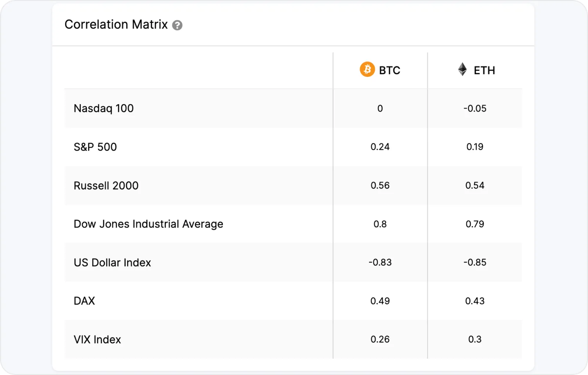Click the US Dollar Index ETH value -0.85
This screenshot has height=375, width=588.
tap(475, 262)
